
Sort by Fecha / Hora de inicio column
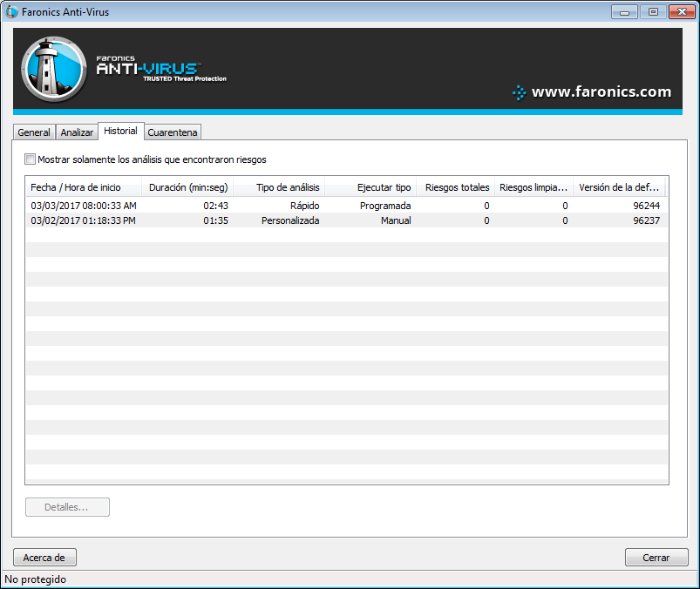point(84,187)
